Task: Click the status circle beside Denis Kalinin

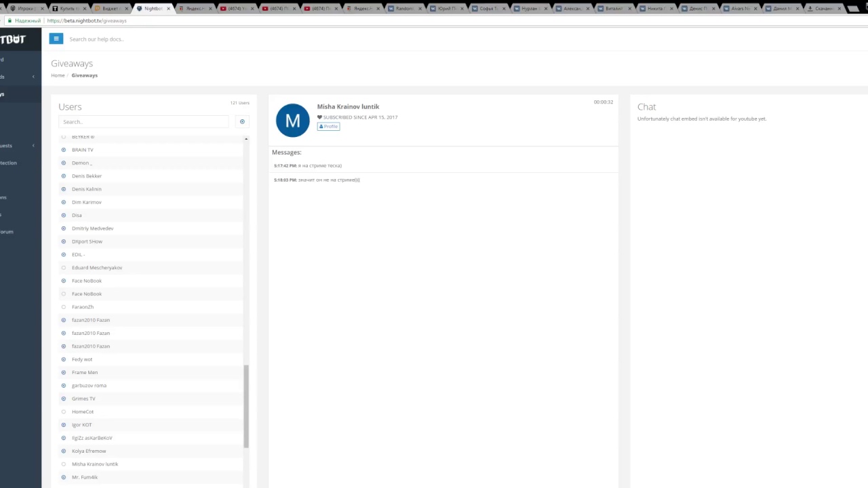Action: click(x=64, y=189)
